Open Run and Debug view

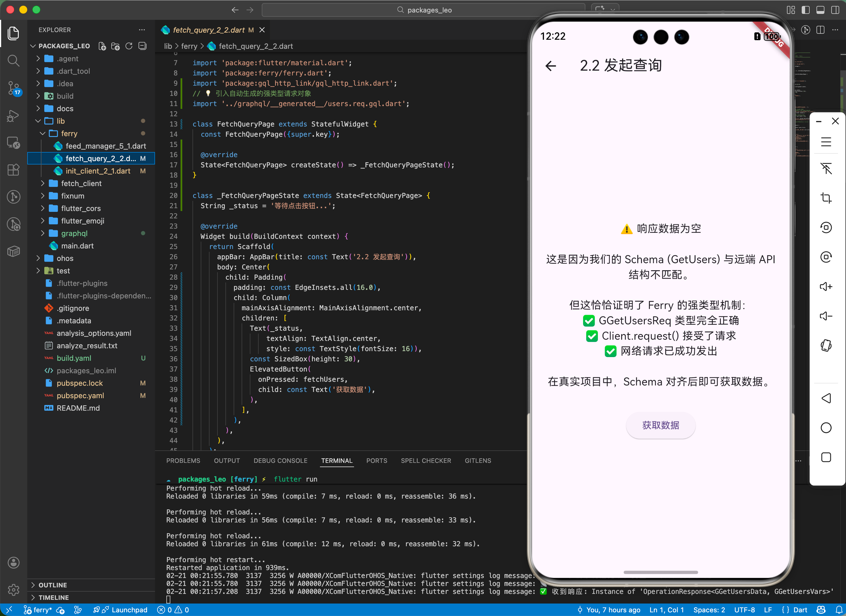pyautogui.click(x=13, y=116)
